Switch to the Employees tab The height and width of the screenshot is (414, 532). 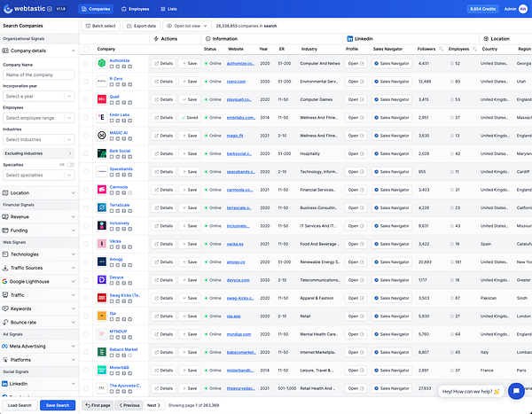(134, 8)
